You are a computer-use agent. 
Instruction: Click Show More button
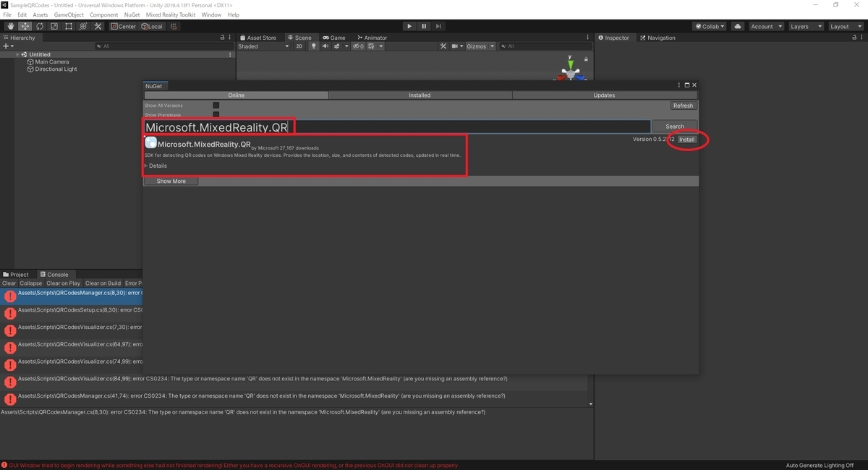point(171,181)
